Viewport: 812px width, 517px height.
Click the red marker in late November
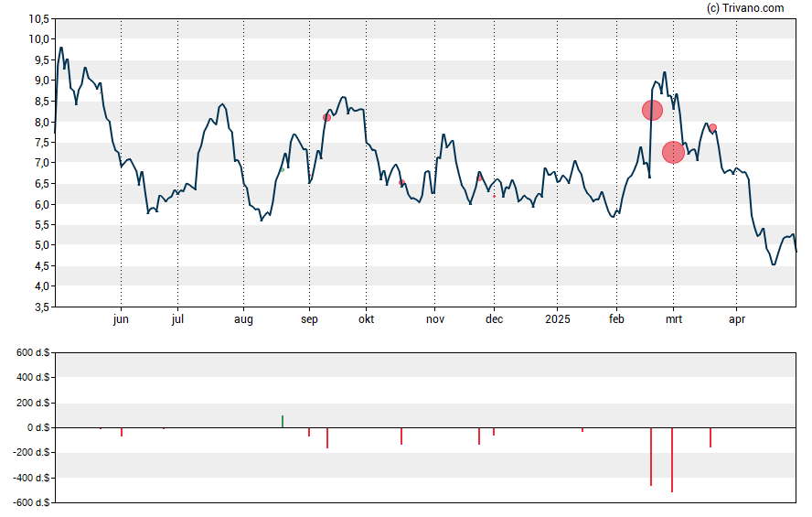(x=479, y=178)
